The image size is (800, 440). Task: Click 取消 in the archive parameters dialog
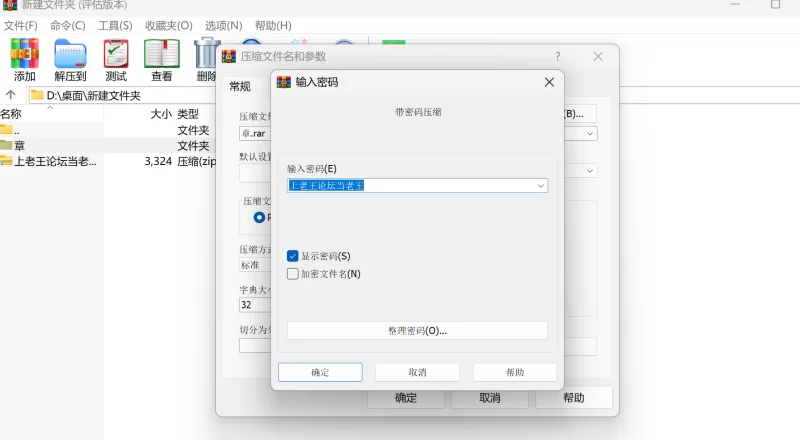click(x=490, y=398)
